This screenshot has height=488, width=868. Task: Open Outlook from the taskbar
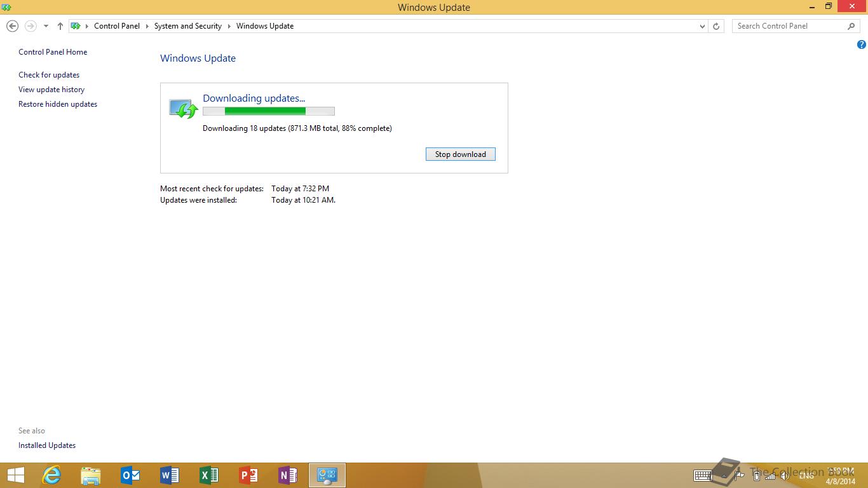tap(130, 475)
